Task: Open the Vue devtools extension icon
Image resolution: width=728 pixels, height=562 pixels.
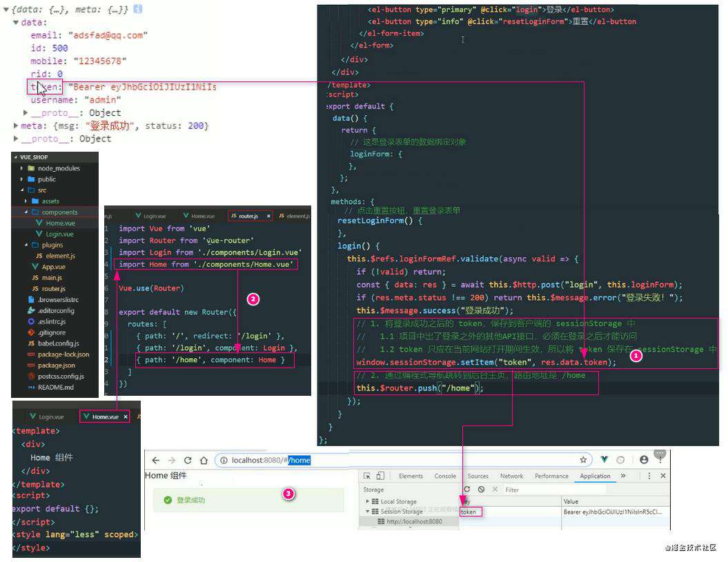Action: click(604, 459)
